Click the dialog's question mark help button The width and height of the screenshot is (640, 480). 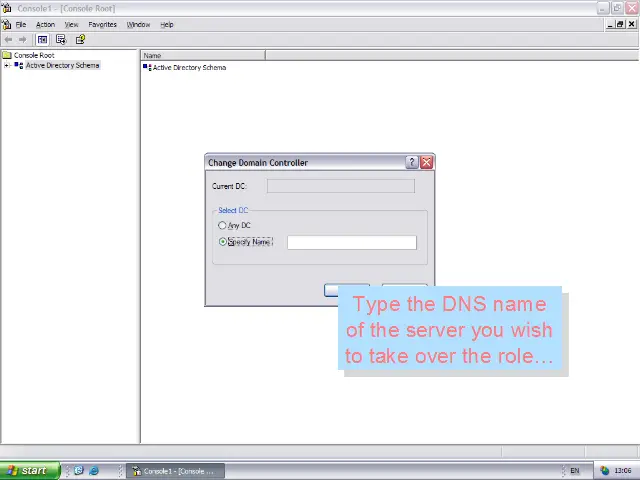point(412,162)
